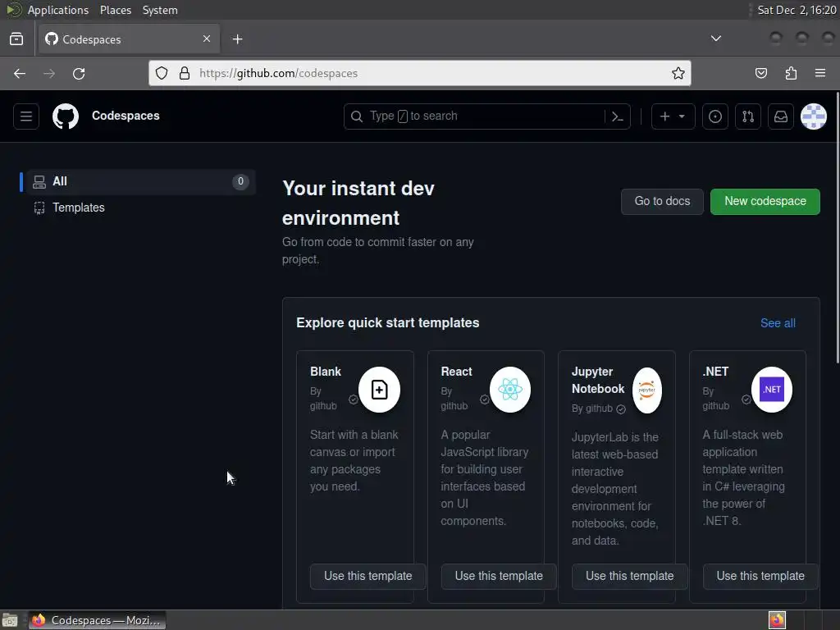The image size is (840, 630).
Task: Expand the list all tabs chevron
Action: 715,39
